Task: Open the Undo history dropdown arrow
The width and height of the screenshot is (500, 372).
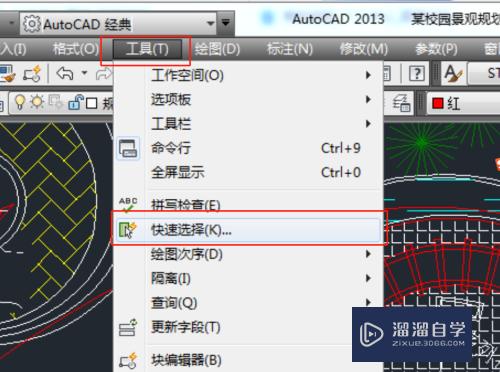Action: pyautogui.click(x=84, y=72)
